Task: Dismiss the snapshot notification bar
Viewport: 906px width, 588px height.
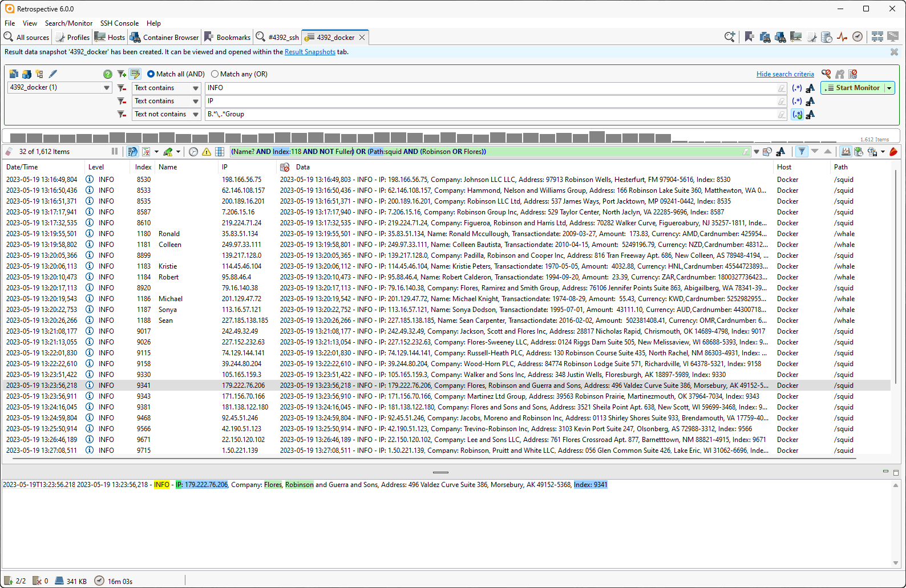Action: [x=894, y=52]
